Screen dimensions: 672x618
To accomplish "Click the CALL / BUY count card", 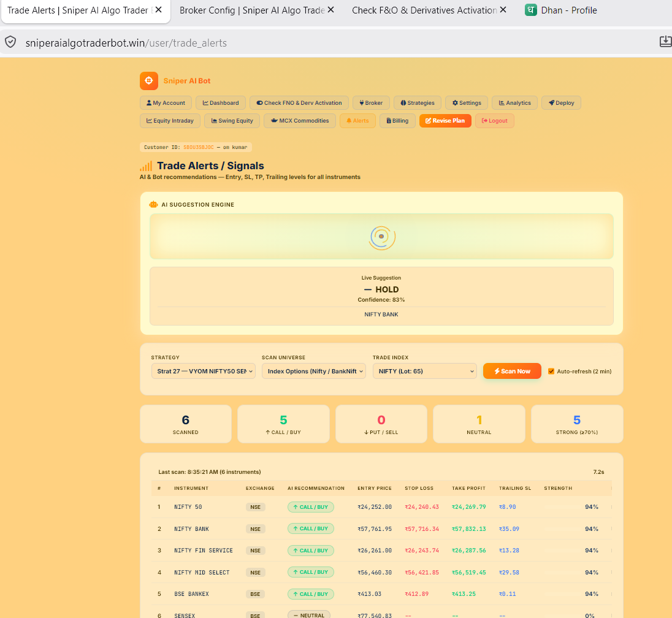I will pyautogui.click(x=283, y=424).
